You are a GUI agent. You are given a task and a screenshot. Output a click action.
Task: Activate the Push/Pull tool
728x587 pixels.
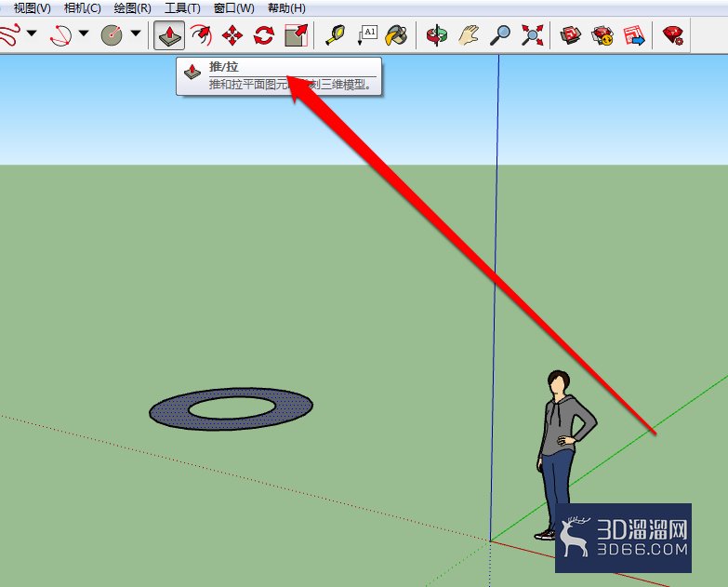[x=169, y=35]
